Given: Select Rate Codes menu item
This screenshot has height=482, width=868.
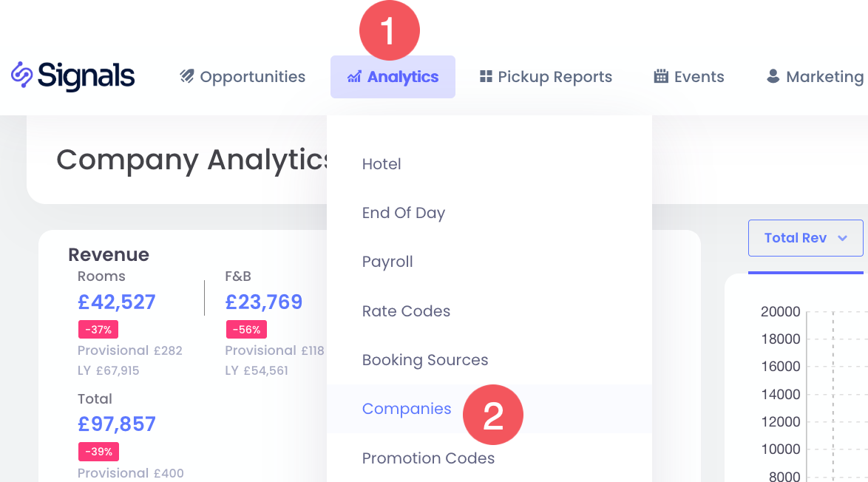Looking at the screenshot, I should pos(406,311).
